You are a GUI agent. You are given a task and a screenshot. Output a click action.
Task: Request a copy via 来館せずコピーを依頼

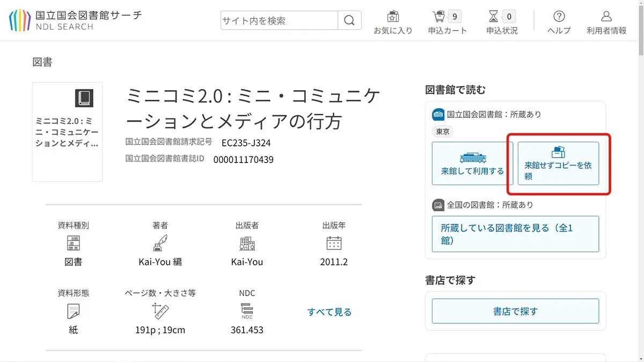[x=558, y=164]
